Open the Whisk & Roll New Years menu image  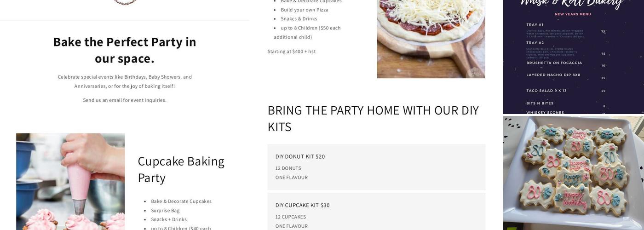[x=573, y=57]
